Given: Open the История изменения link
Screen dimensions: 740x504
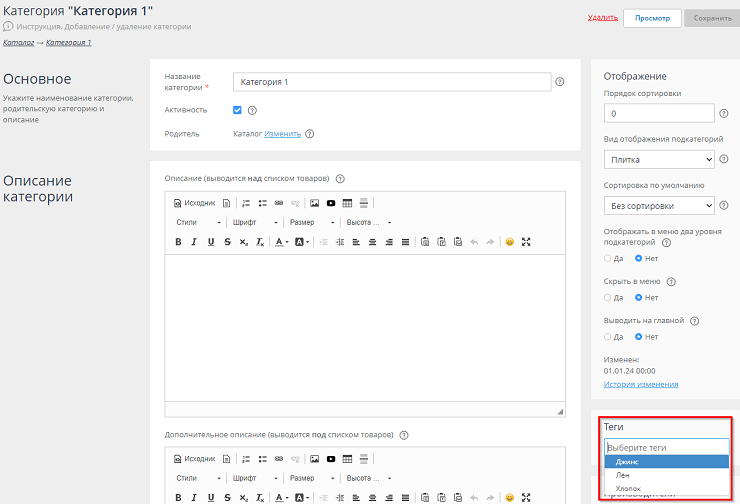Looking at the screenshot, I should [641, 384].
